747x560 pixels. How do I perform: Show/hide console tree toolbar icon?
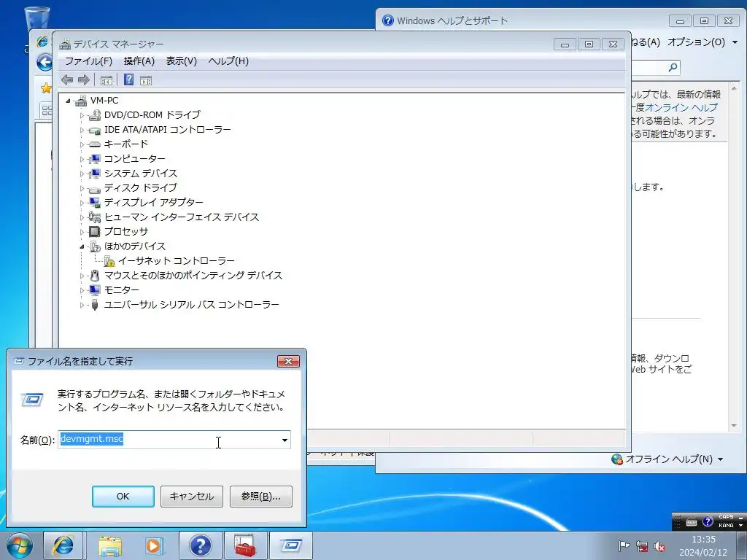pyautogui.click(x=107, y=80)
